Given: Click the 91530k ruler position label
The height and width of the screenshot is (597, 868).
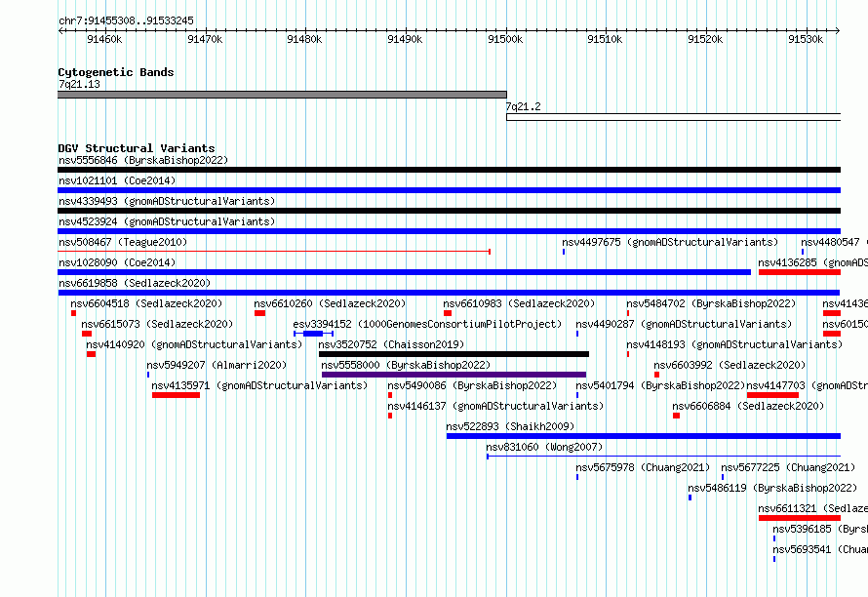Looking at the screenshot, I should point(806,39).
